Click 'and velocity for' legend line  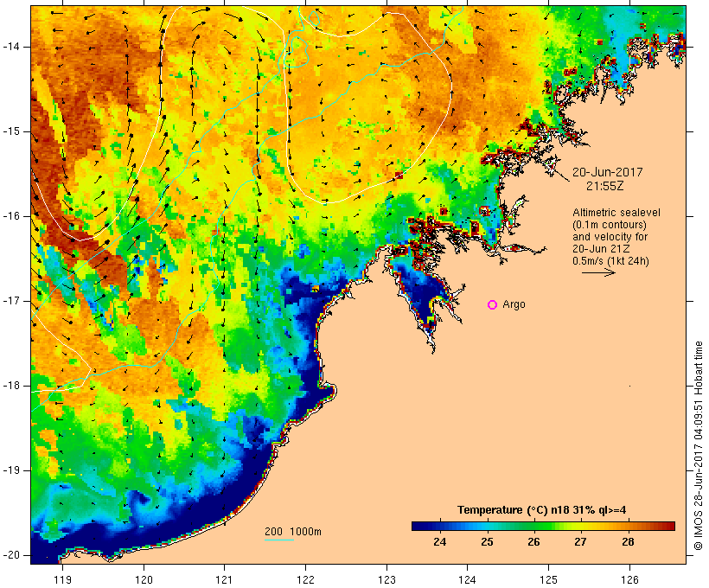tap(610, 237)
